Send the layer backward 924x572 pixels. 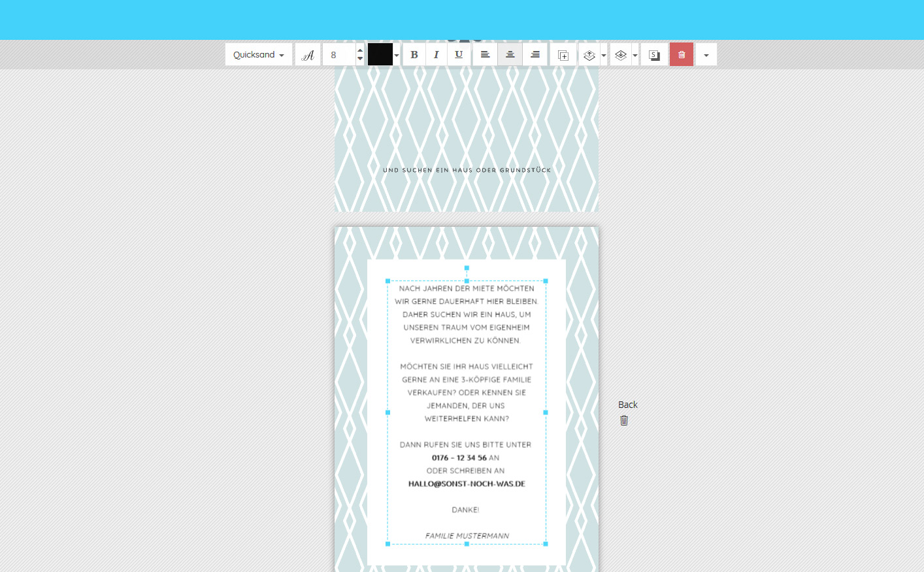click(x=621, y=55)
